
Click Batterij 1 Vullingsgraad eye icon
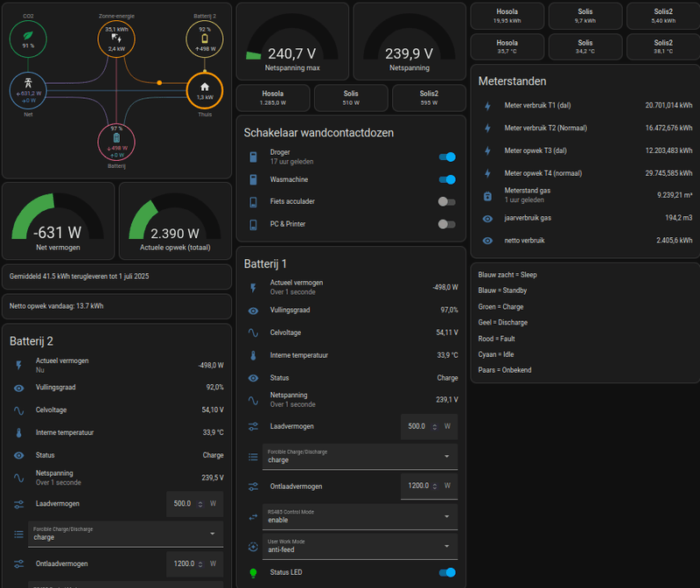pyautogui.click(x=253, y=311)
